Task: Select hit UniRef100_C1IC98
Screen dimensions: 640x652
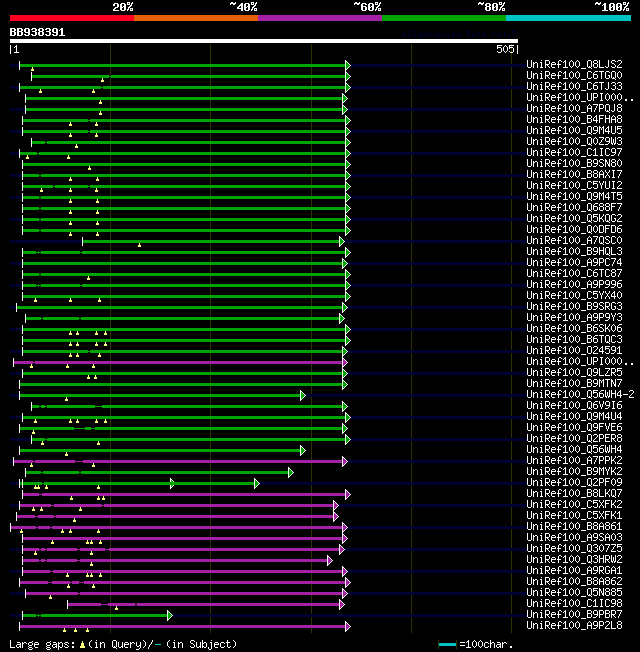Action: click(x=574, y=603)
